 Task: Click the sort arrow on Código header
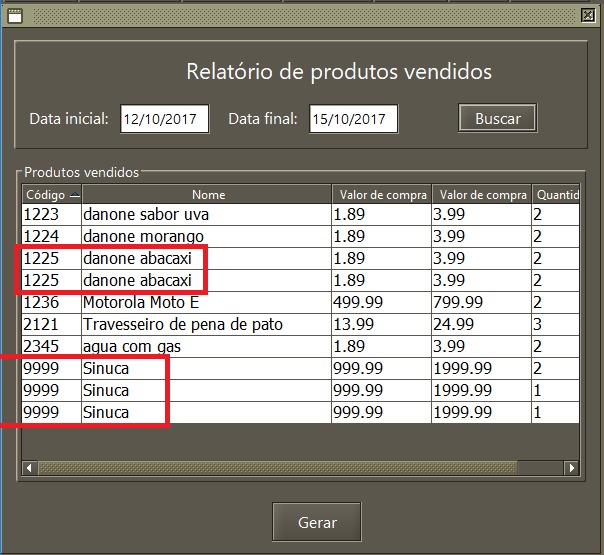75,195
